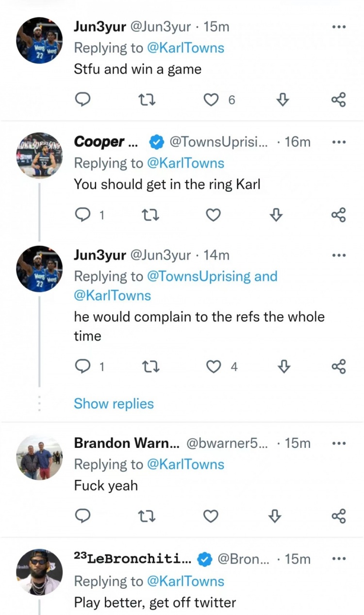Viewport: 364px width, 615px height.
Task: Retweet "You should get in the ring Karl"
Action: pyautogui.click(x=146, y=215)
